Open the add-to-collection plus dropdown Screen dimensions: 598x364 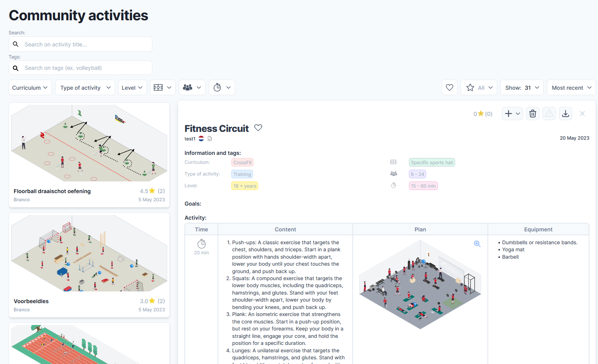512,113
